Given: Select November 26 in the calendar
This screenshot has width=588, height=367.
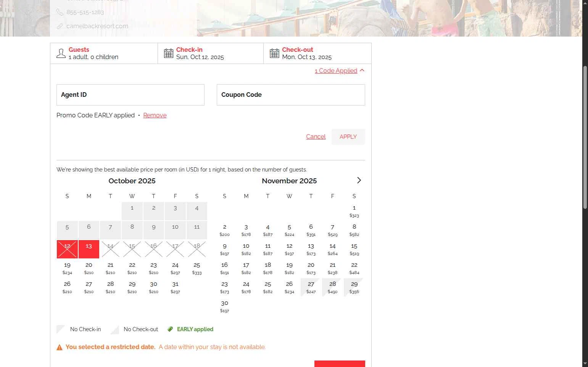Looking at the screenshot, I should point(289,287).
